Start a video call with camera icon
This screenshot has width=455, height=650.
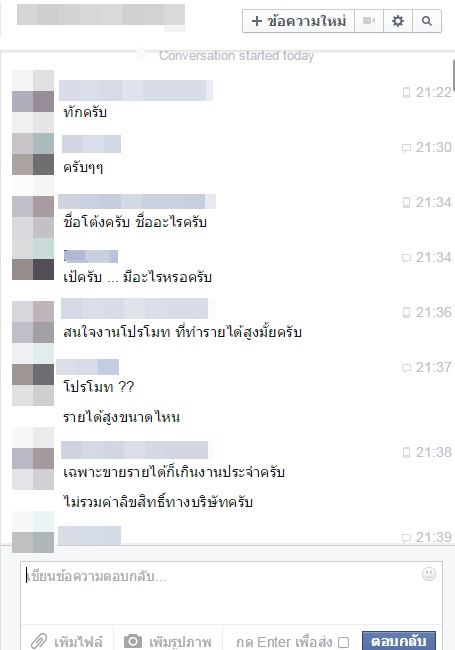point(369,21)
